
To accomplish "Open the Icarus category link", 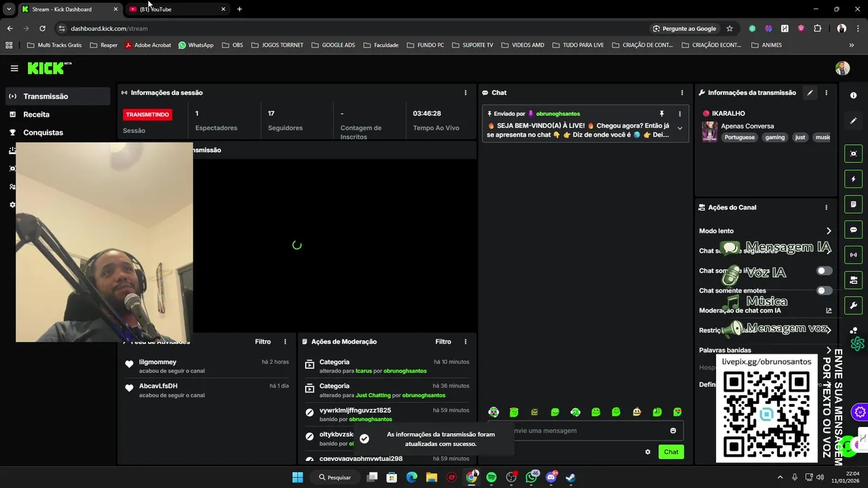I will point(363,371).
